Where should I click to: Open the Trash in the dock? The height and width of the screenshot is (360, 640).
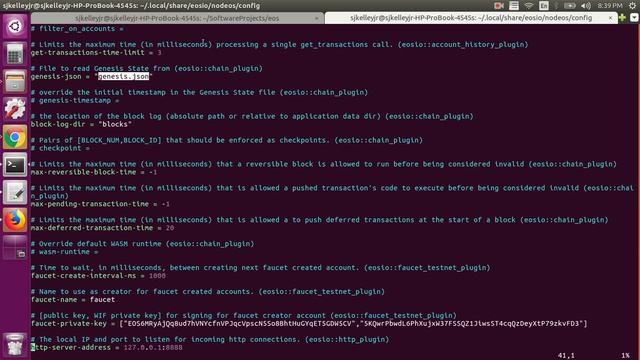[15, 345]
